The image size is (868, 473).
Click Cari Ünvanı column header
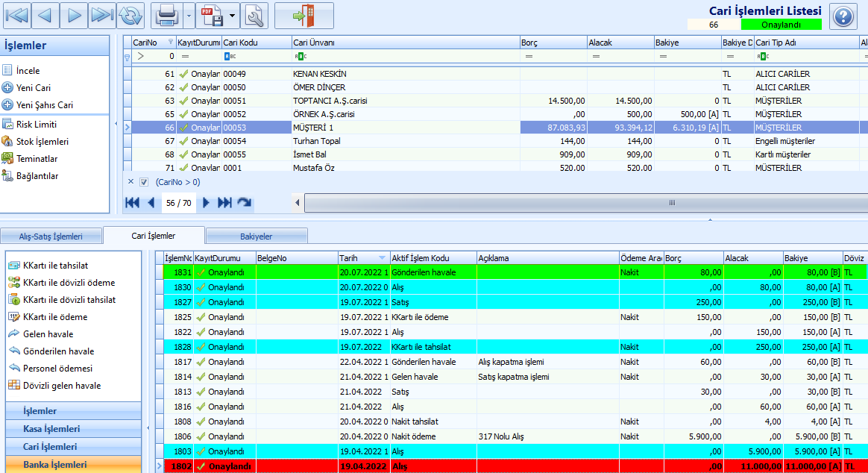405,43
